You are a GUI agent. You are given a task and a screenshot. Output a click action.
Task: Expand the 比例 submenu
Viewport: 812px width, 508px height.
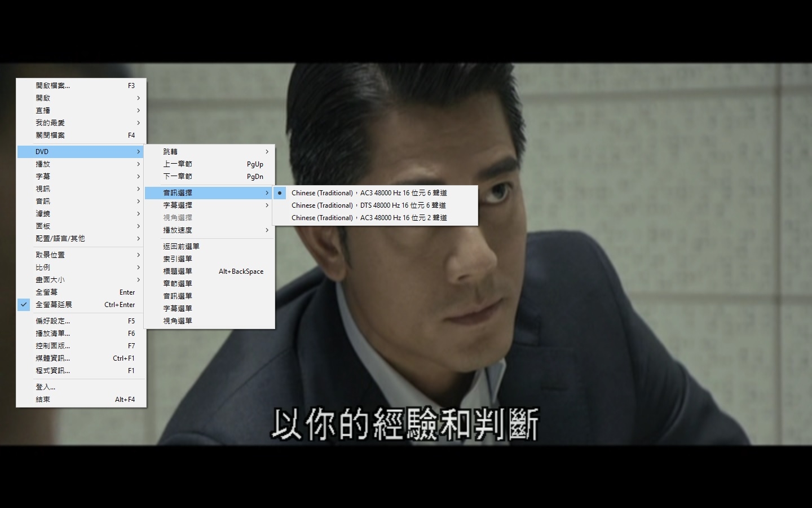click(81, 268)
